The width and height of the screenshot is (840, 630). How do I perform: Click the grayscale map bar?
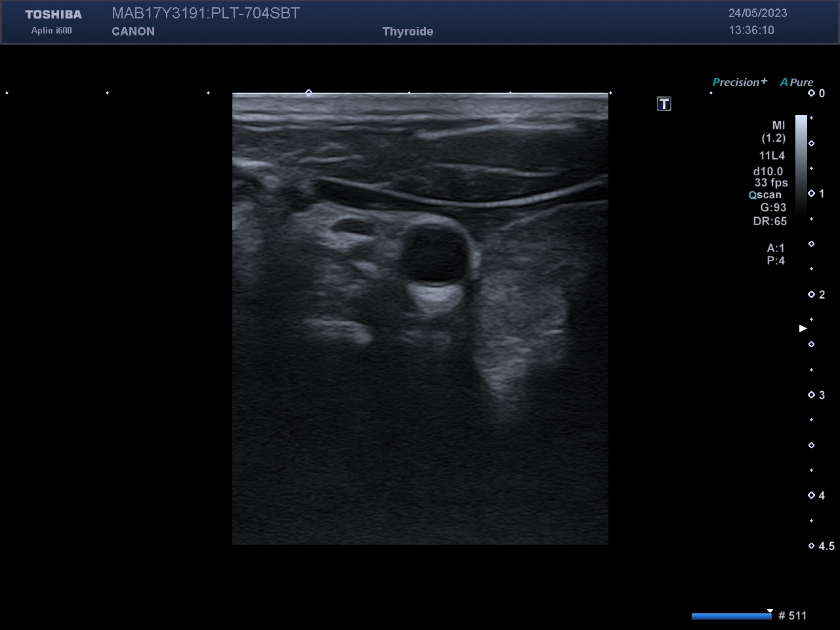(x=801, y=164)
